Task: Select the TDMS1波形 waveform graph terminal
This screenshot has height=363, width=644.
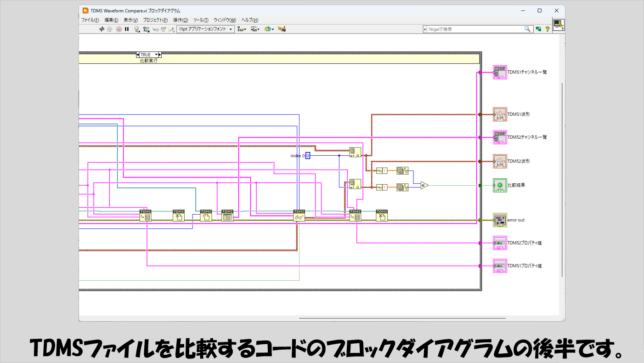Action: pyautogui.click(x=500, y=114)
